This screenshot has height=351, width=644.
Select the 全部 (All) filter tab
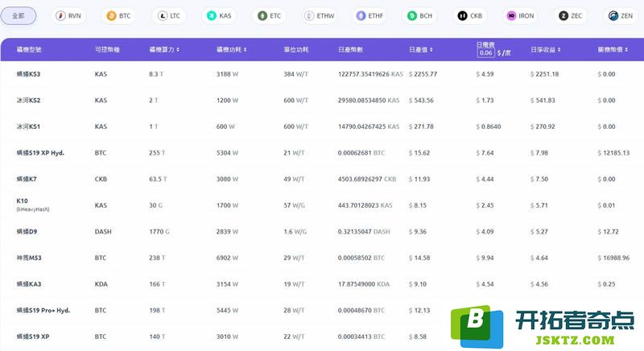18,15
